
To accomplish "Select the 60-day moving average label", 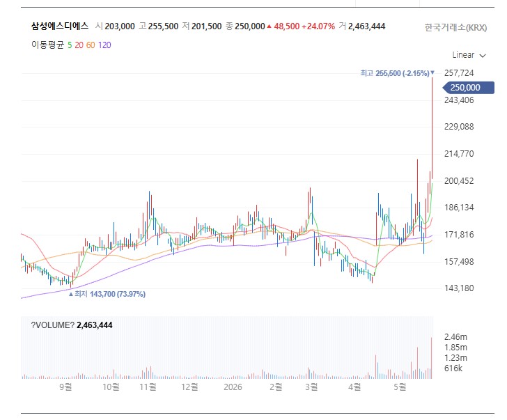I will (91, 45).
